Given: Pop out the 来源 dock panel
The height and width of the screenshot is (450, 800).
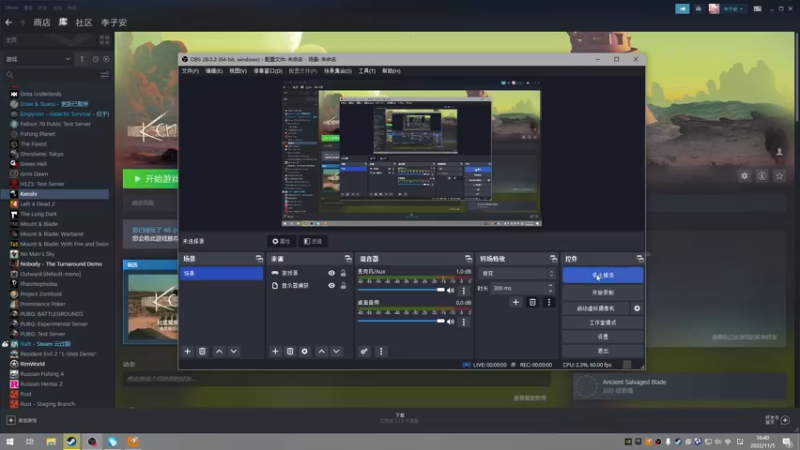Looking at the screenshot, I should [348, 259].
